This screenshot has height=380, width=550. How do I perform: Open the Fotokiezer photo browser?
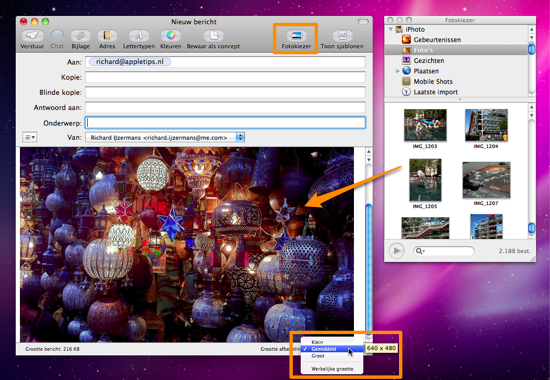coord(296,39)
